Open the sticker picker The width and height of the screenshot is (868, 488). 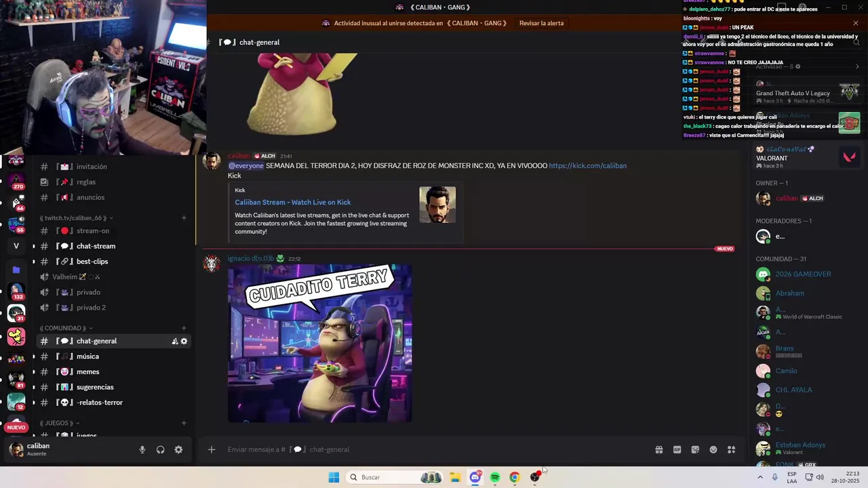tap(695, 449)
